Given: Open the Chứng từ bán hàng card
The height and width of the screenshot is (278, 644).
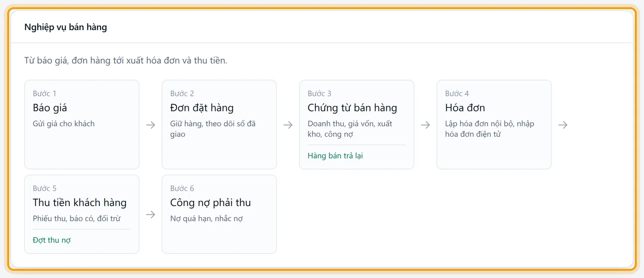Looking at the screenshot, I should pyautogui.click(x=357, y=124).
